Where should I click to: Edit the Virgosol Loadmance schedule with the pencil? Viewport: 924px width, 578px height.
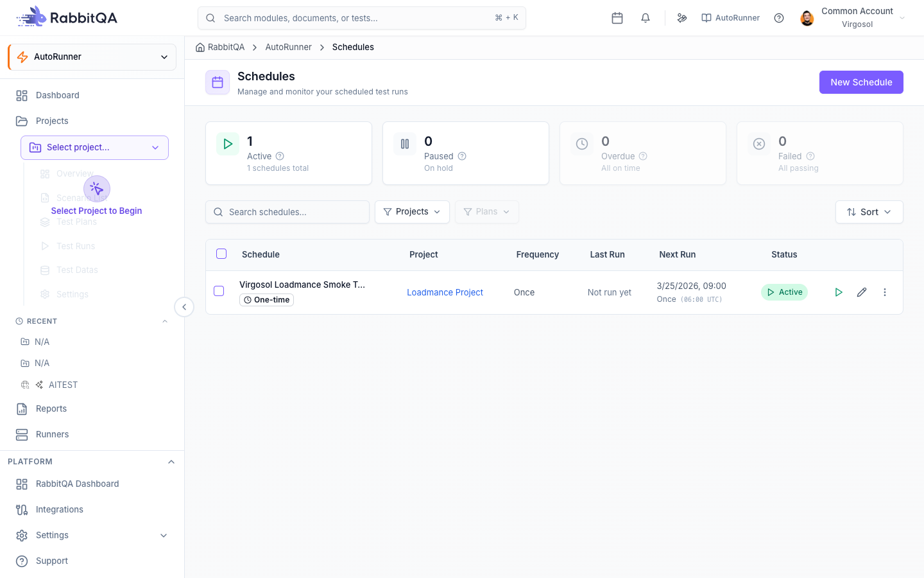[862, 292]
